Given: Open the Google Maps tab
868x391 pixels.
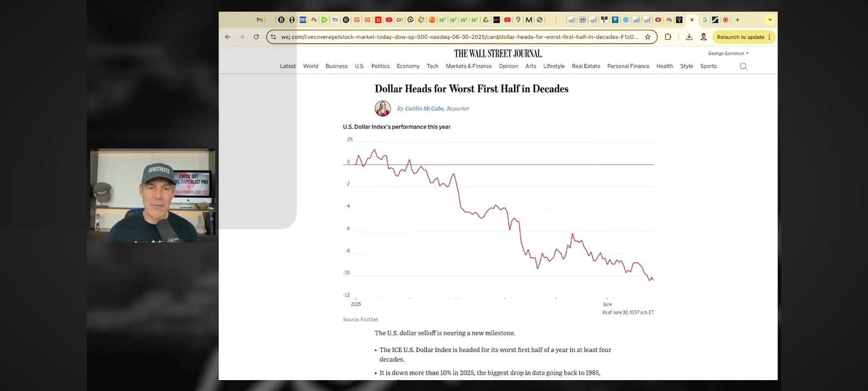Looking at the screenshot, I should click(x=518, y=20).
